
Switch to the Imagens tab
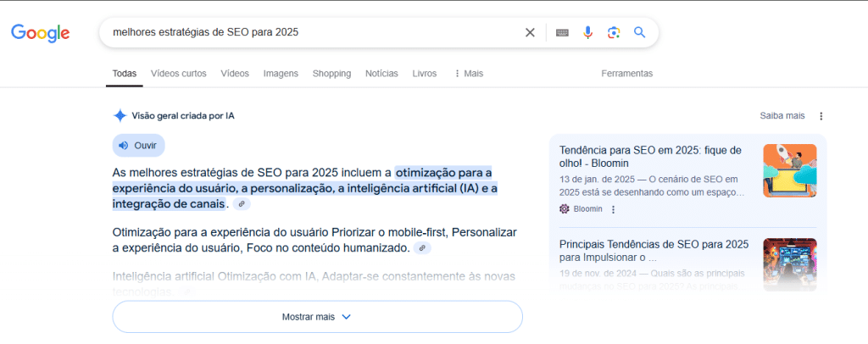281,74
